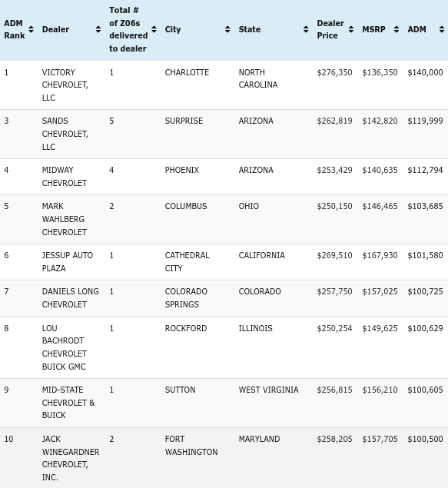Viewport: 448px width, 488px height.
Task: Click the MSRP header label
Action: [373, 29]
